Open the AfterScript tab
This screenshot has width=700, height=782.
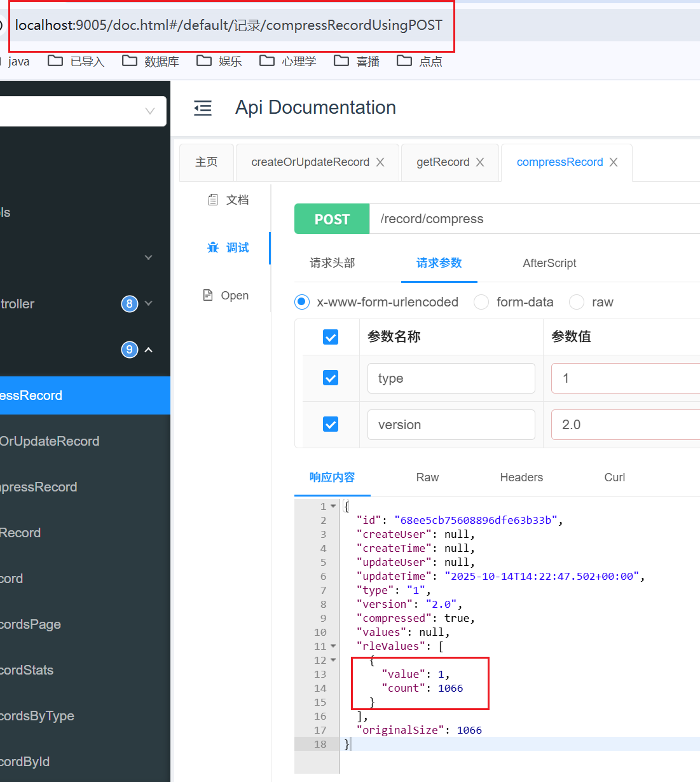tap(549, 263)
